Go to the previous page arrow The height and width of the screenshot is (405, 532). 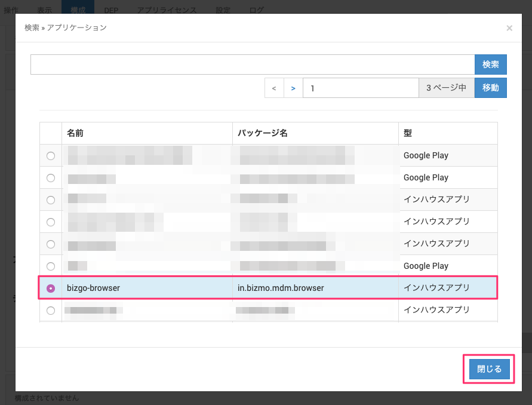(274, 88)
